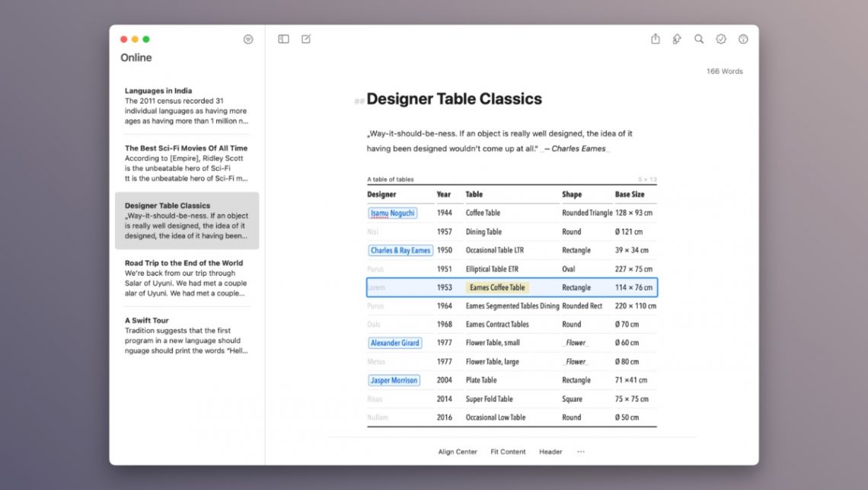The image size is (868, 490).
Task: Toggle Align Center for the table column
Action: coord(457,451)
